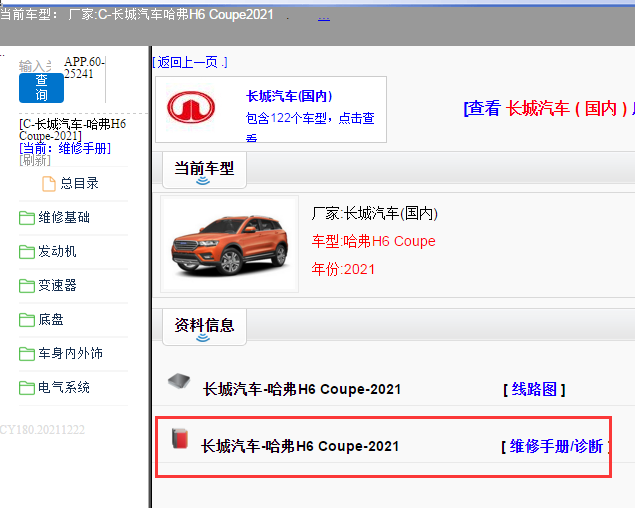The height and width of the screenshot is (508, 635).
Task: Open the 长城汽车(国内) brand link
Action: [289, 96]
